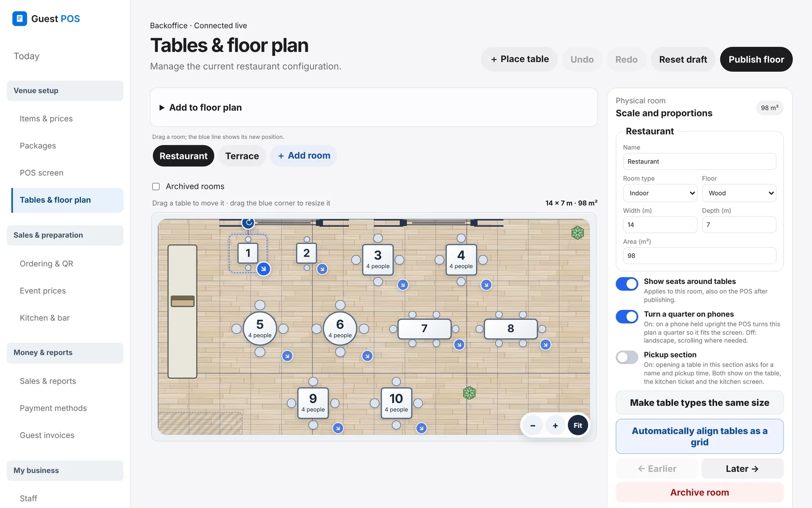The width and height of the screenshot is (812, 508).
Task: Click the resize handle of table 4
Action: tap(486, 285)
